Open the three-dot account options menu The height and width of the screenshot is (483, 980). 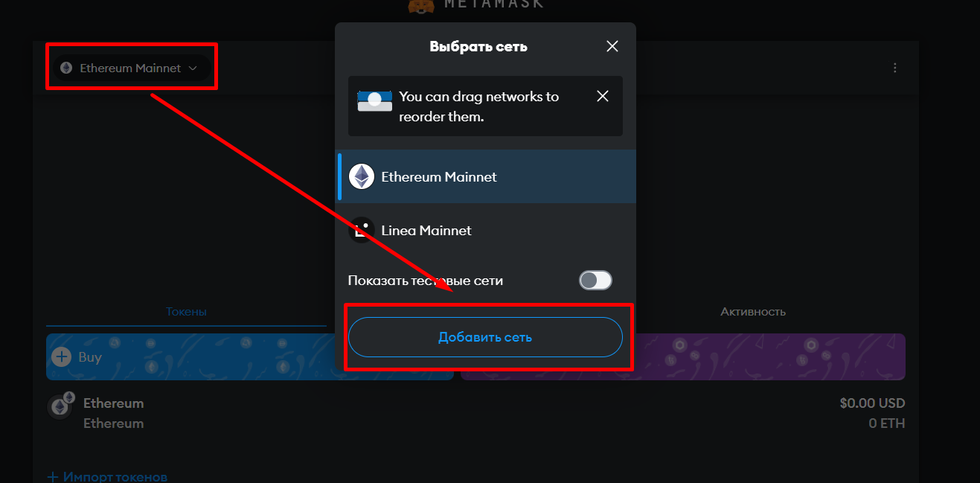click(x=894, y=68)
